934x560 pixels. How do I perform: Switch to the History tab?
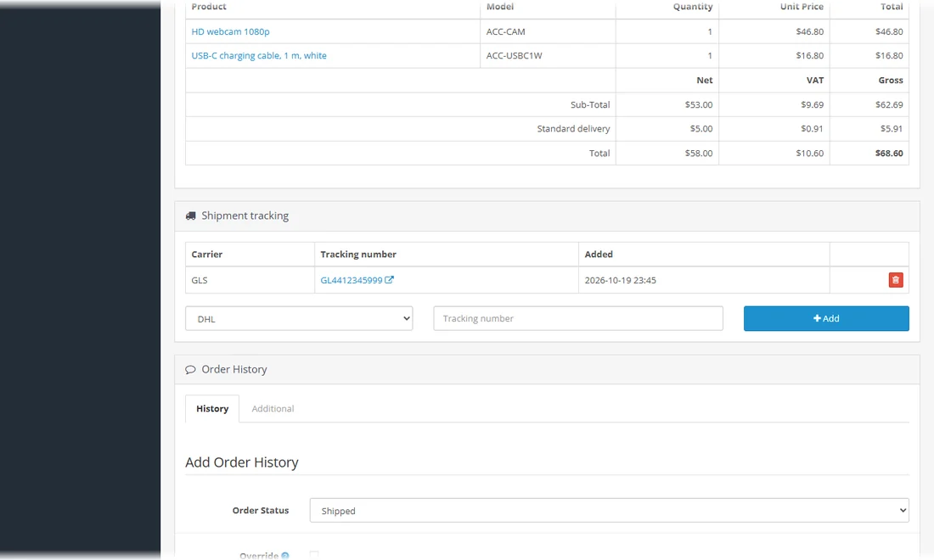pyautogui.click(x=212, y=409)
